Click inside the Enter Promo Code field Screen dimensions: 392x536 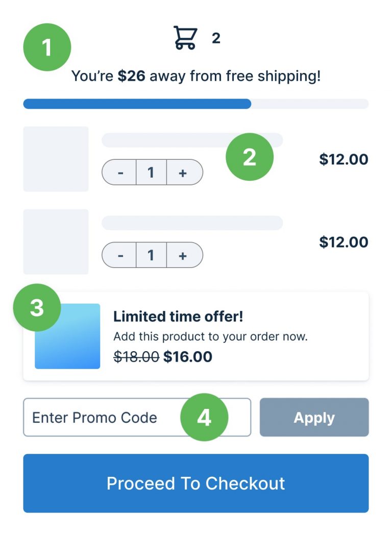pyautogui.click(x=102, y=417)
